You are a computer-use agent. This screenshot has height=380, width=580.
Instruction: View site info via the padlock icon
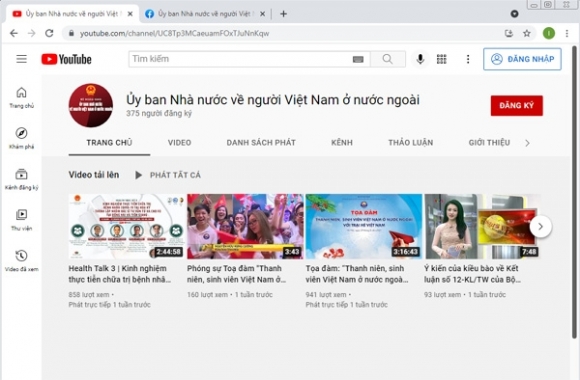click(x=71, y=33)
